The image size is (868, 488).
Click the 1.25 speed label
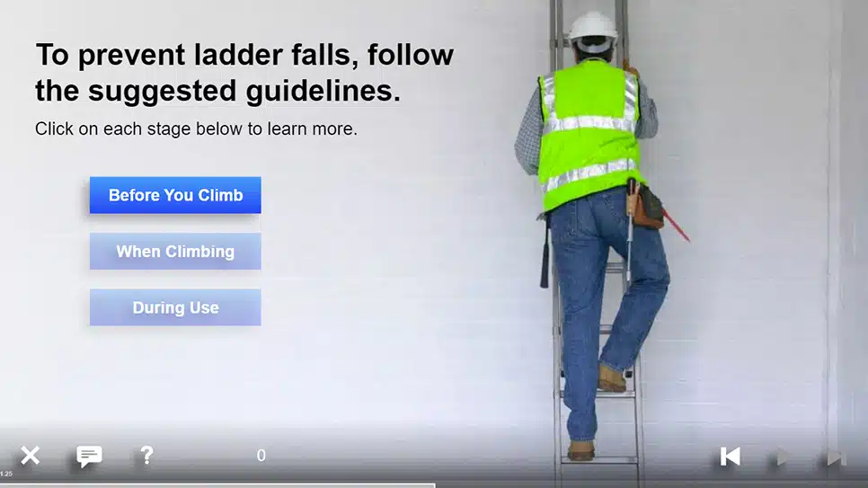pyautogui.click(x=6, y=475)
